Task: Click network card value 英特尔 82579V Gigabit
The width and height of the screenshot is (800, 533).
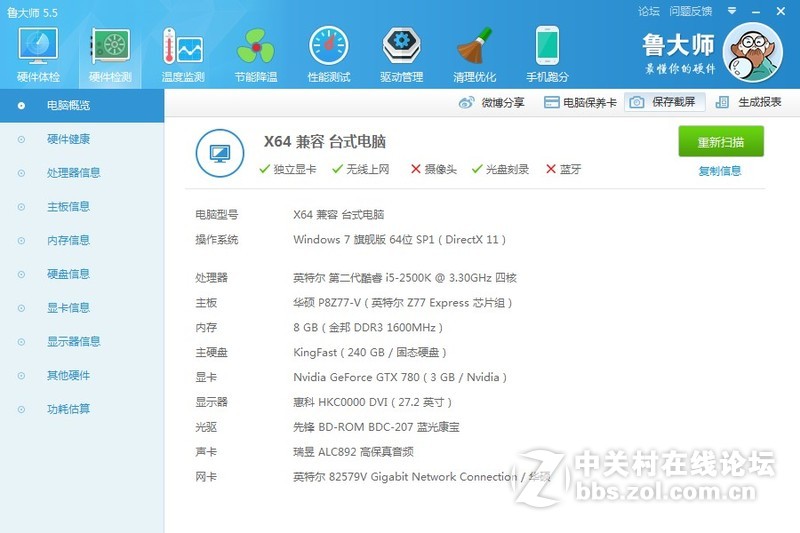Action: point(421,477)
